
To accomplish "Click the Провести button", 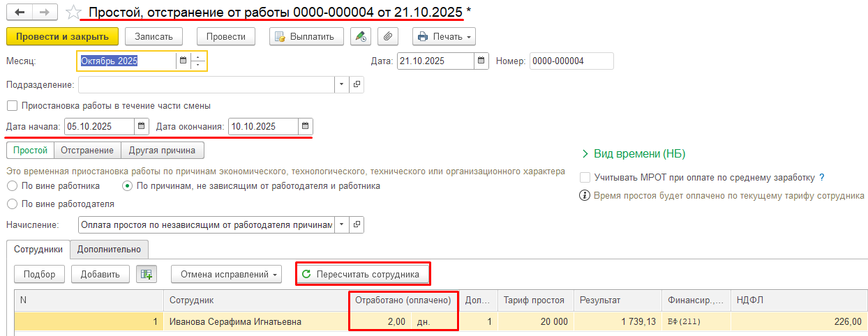I will pyautogui.click(x=226, y=36).
